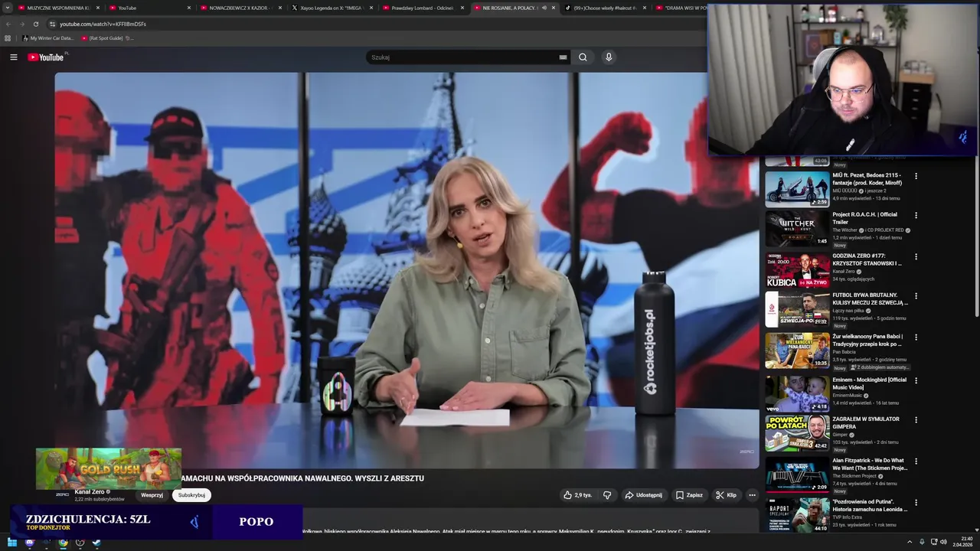Click the page vertical scrollbar
Image resolution: width=980 pixels, height=551 pixels.
click(x=976, y=237)
